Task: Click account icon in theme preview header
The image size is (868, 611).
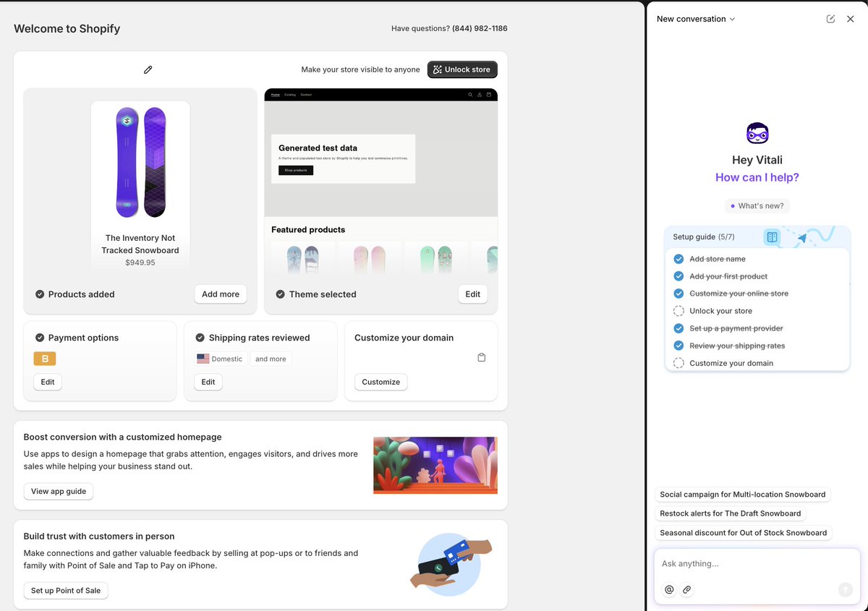Action: pos(480,95)
